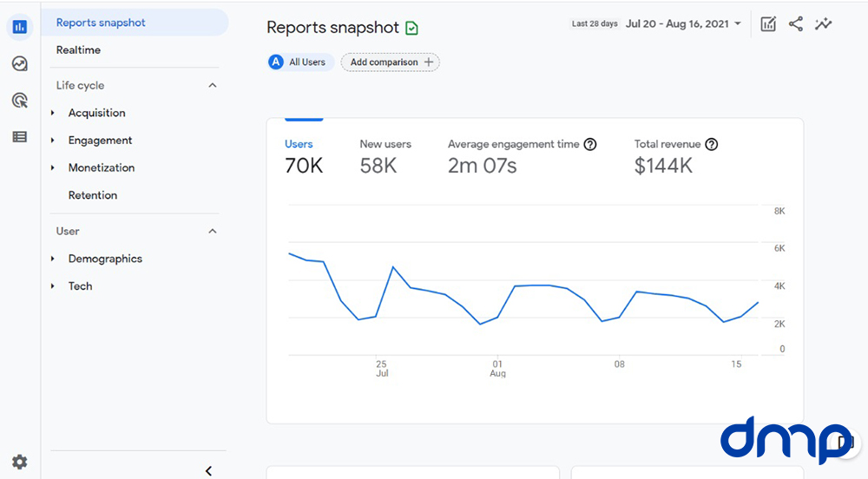Select the Realtime report
The image size is (868, 479).
[x=78, y=50]
